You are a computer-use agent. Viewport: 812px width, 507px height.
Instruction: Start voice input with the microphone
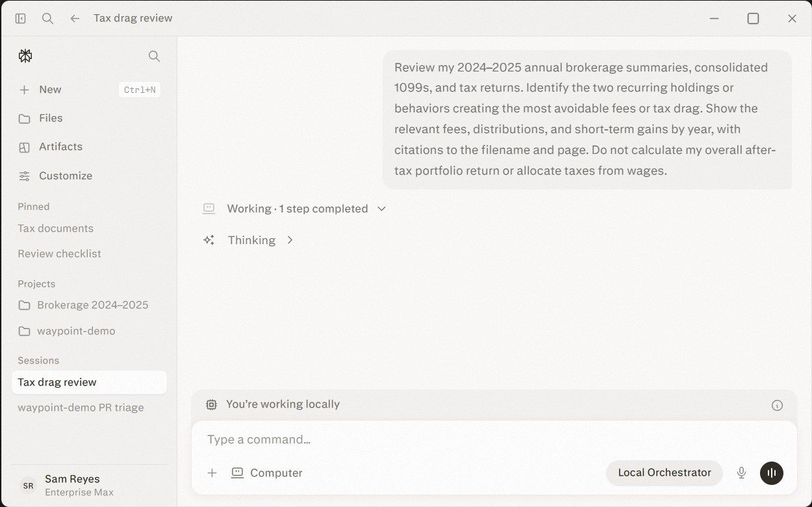tap(741, 473)
